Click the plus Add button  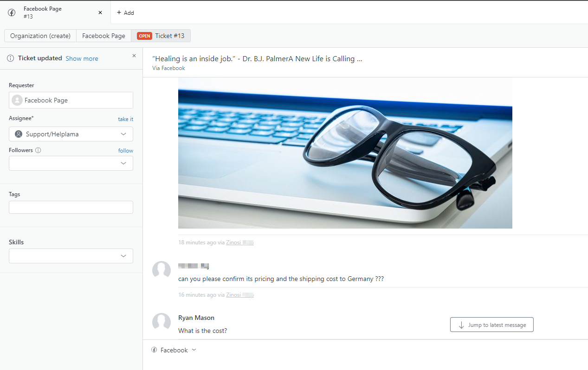(125, 13)
